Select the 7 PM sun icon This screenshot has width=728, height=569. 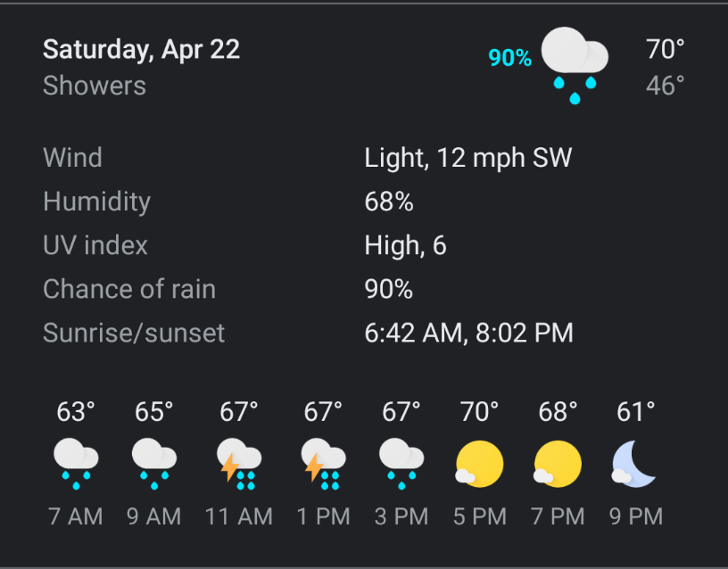557,464
